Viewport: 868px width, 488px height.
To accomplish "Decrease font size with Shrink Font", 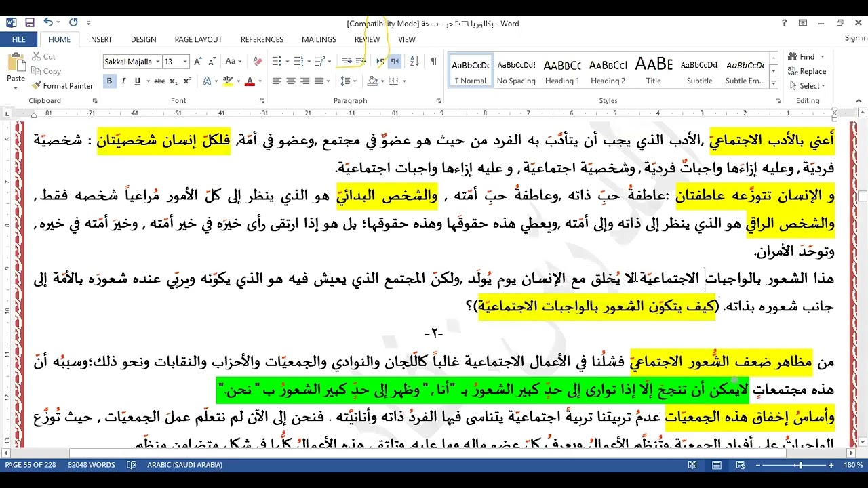I will pyautogui.click(x=212, y=62).
